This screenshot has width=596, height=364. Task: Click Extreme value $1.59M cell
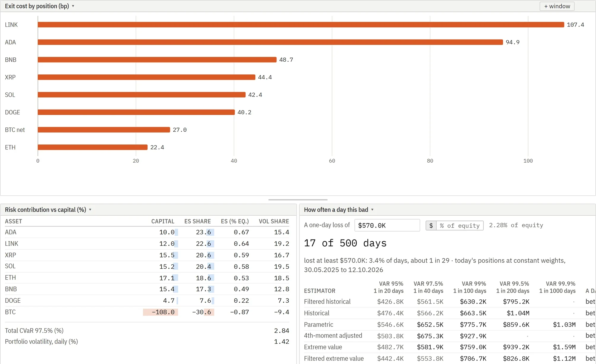(564, 347)
